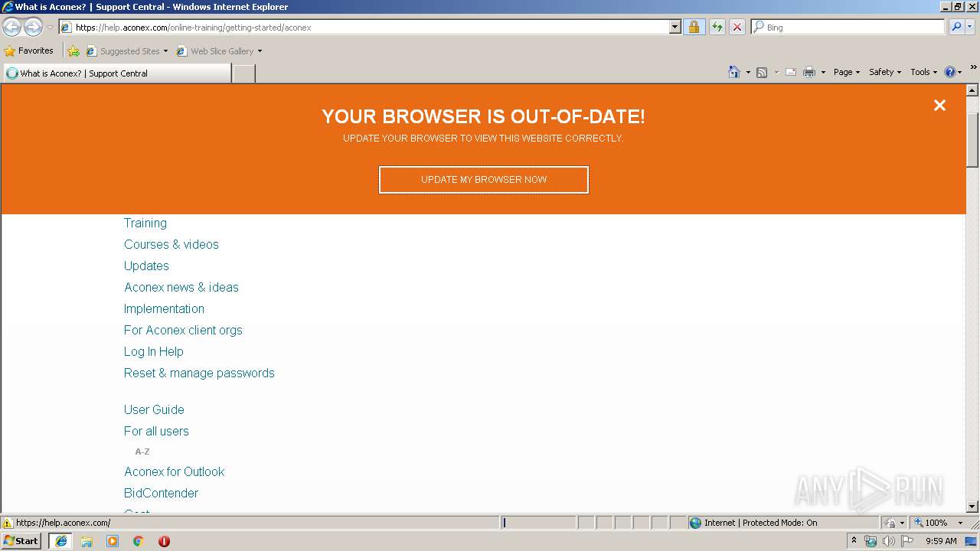
Task: Click the A-Z index link
Action: 142,452
